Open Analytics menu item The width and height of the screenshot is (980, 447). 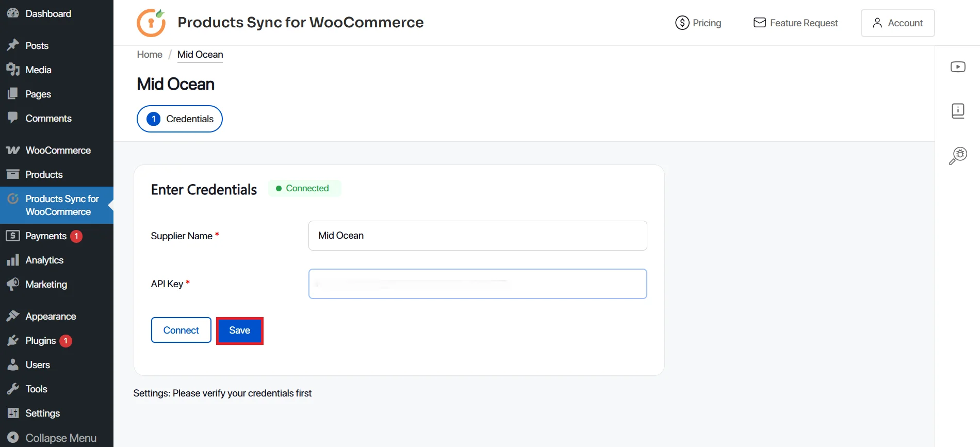click(x=57, y=260)
